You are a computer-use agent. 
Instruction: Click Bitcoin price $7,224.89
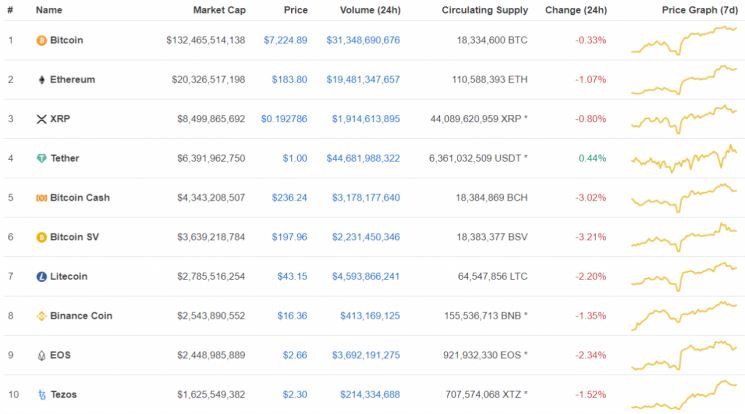coord(286,40)
